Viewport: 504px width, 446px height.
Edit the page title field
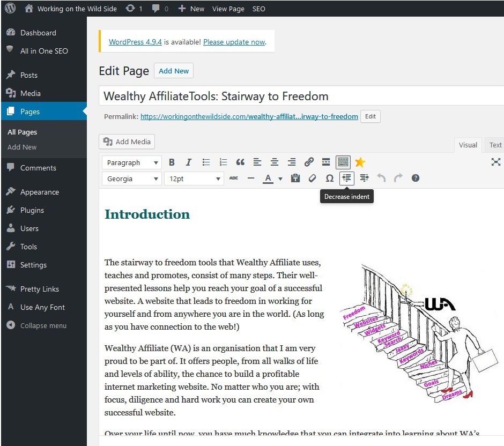point(301,96)
